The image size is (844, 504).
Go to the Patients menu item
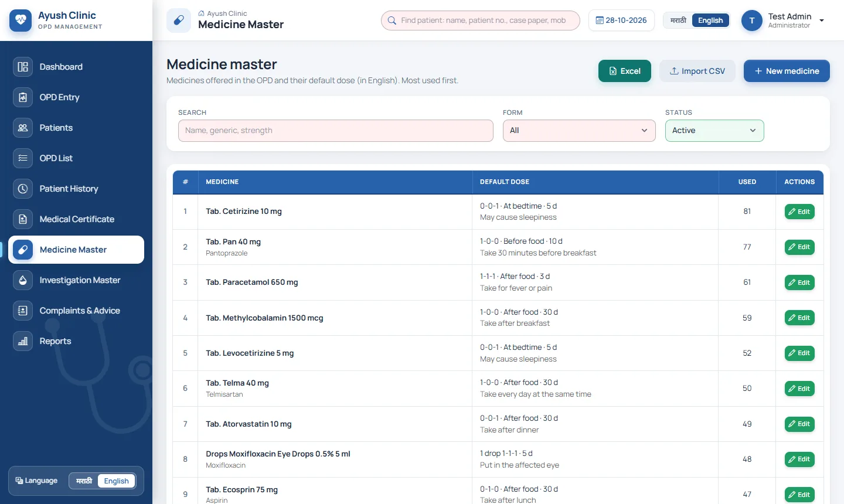76,128
